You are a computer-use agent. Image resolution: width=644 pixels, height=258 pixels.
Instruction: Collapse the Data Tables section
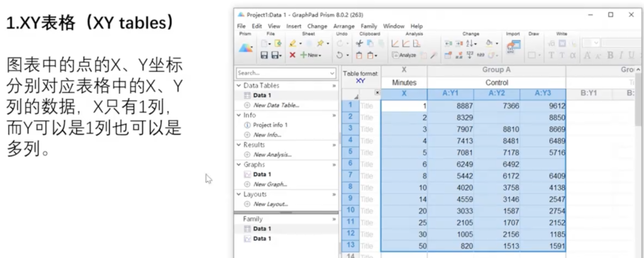tap(240, 86)
